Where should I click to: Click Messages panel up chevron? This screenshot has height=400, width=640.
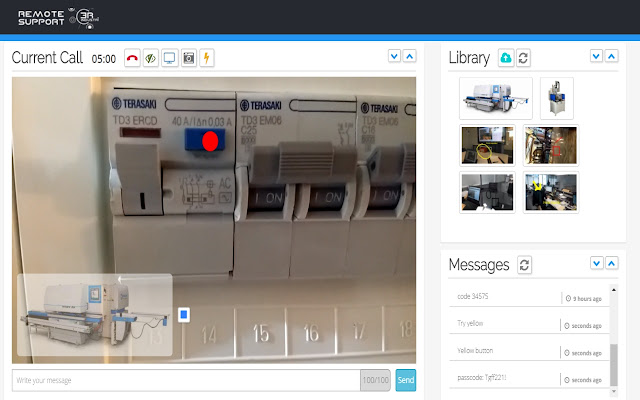(611, 263)
